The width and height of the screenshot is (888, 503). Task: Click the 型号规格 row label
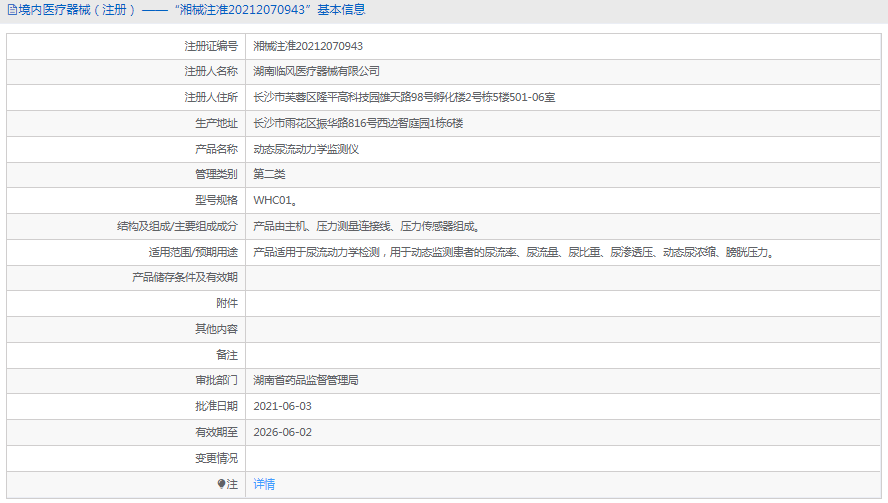click(x=216, y=201)
